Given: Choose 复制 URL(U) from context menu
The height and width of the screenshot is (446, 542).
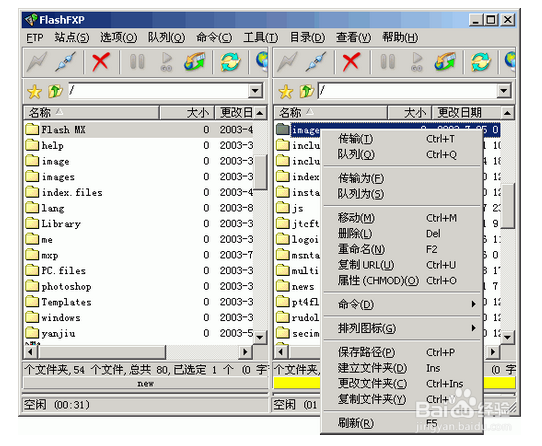Looking at the screenshot, I should coord(402,265).
